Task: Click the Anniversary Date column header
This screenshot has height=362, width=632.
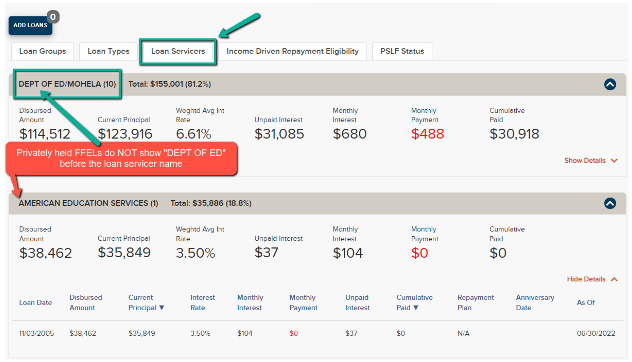Action: [535, 302]
